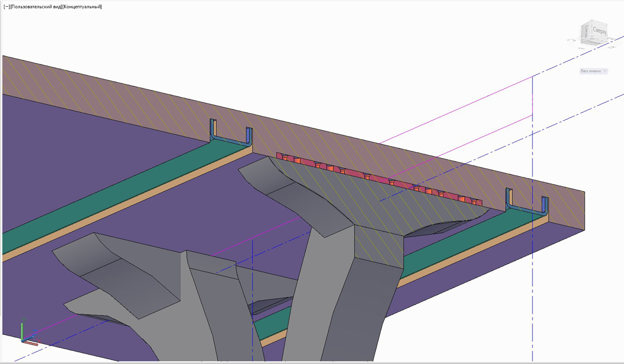This screenshot has width=624, height=364.
Task: Open the Без имени coordinate system dropdown
Action: click(593, 71)
